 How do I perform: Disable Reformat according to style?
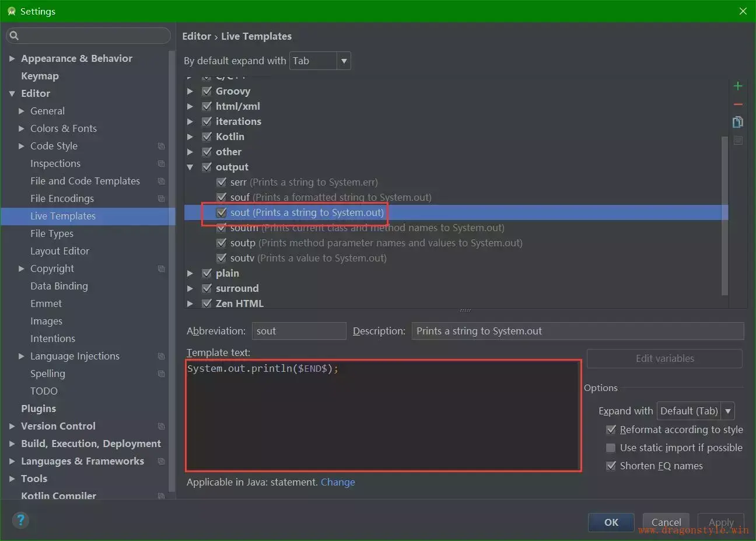pos(611,430)
